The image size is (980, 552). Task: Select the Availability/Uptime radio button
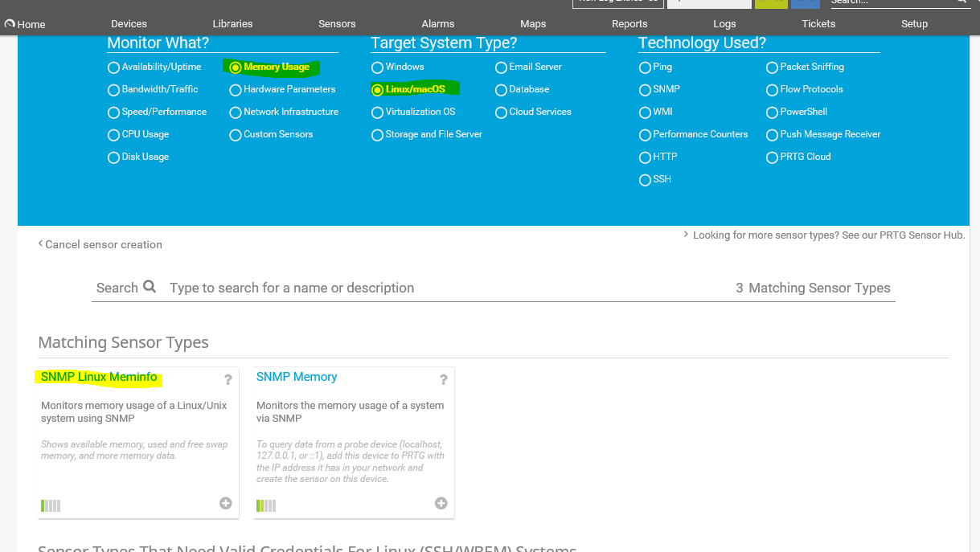click(x=113, y=67)
